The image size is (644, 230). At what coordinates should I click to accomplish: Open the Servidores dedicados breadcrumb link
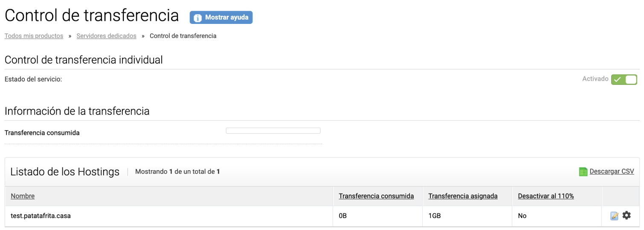(x=106, y=36)
